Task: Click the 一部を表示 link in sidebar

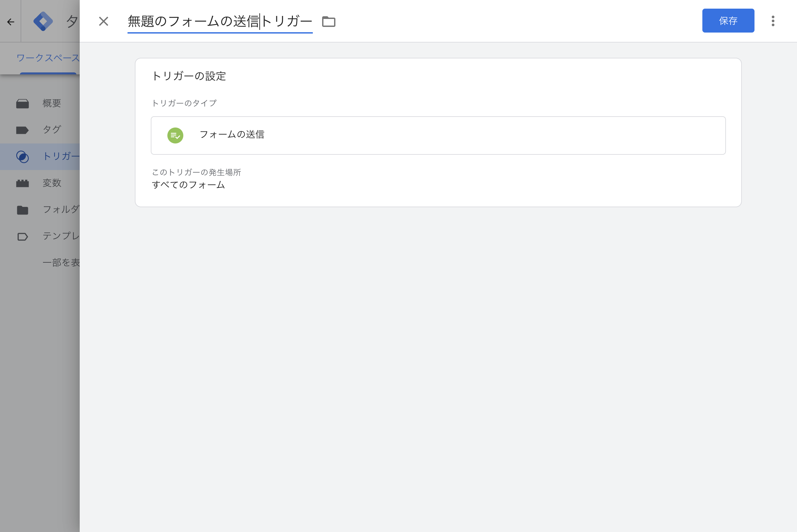Action: [61, 263]
